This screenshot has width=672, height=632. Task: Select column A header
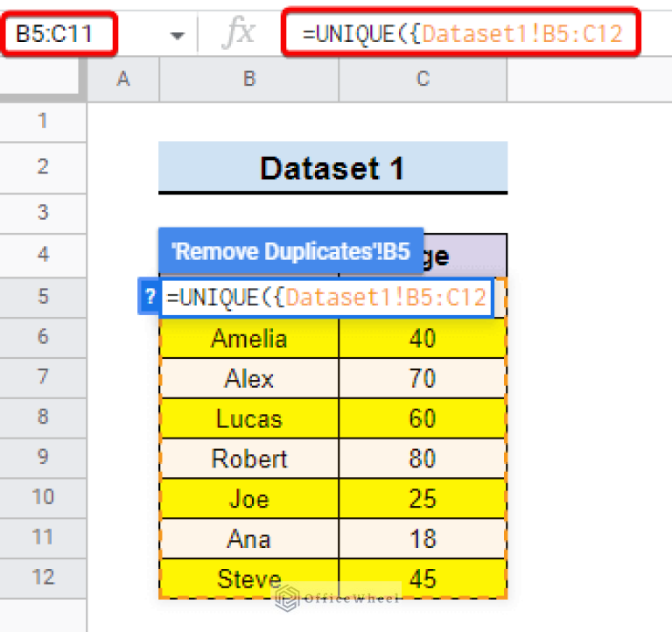[123, 80]
